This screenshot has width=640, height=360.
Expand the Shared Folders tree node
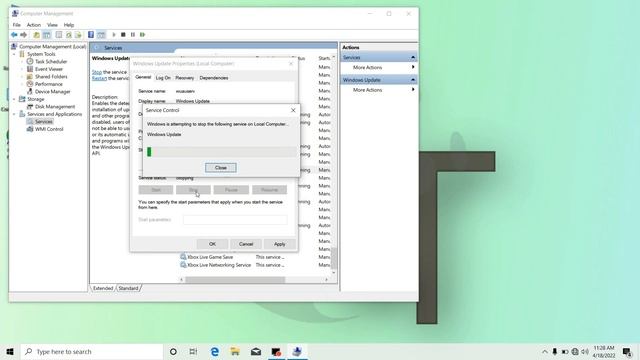click(22, 77)
